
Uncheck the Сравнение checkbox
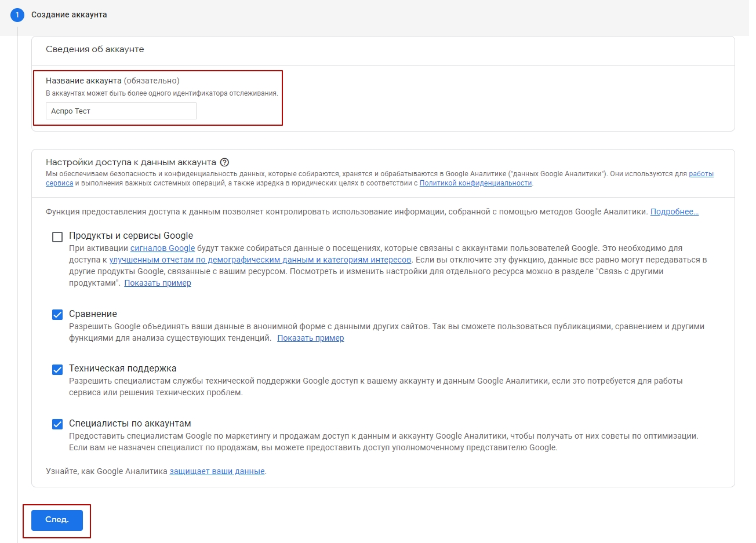point(57,315)
